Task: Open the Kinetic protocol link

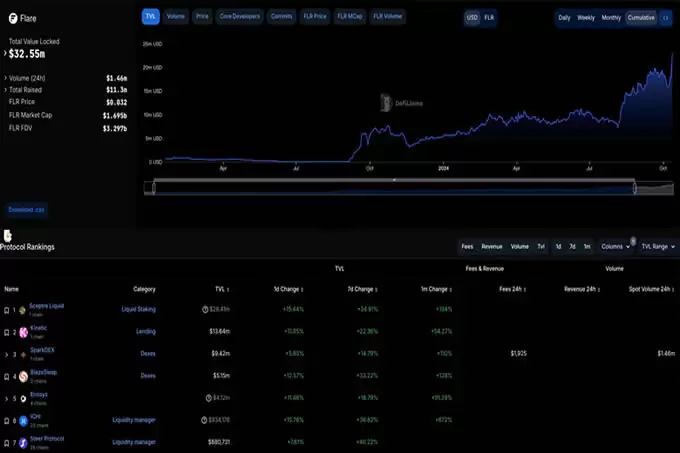Action: tap(39, 328)
